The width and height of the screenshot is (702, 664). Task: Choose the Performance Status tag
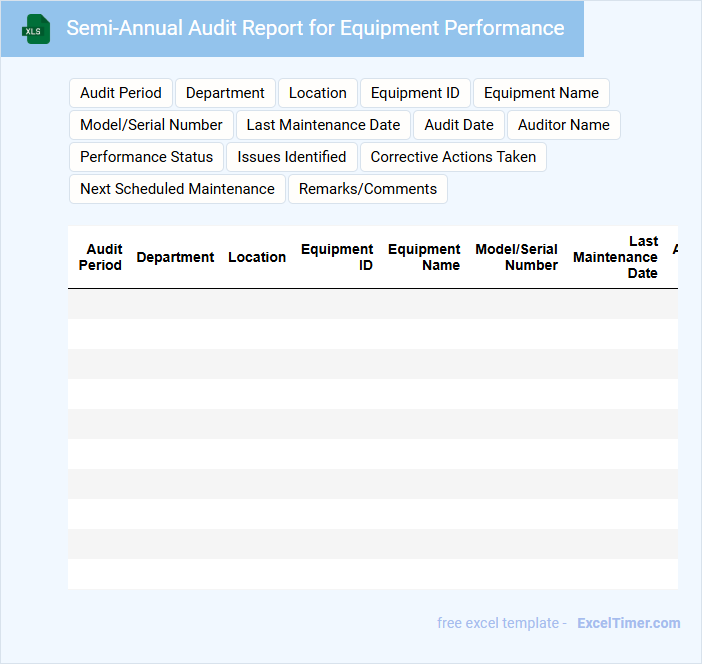tap(146, 157)
